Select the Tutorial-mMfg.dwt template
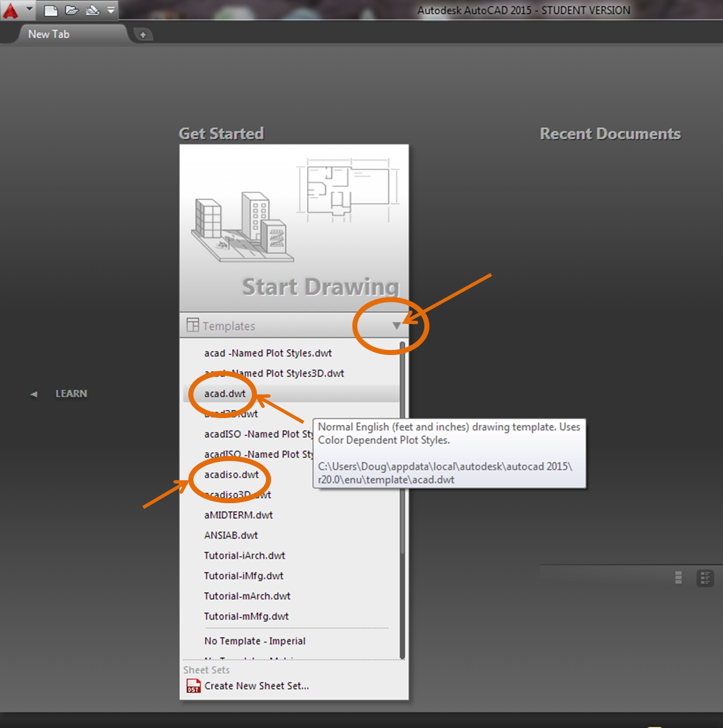Image resolution: width=723 pixels, height=728 pixels. tap(246, 617)
